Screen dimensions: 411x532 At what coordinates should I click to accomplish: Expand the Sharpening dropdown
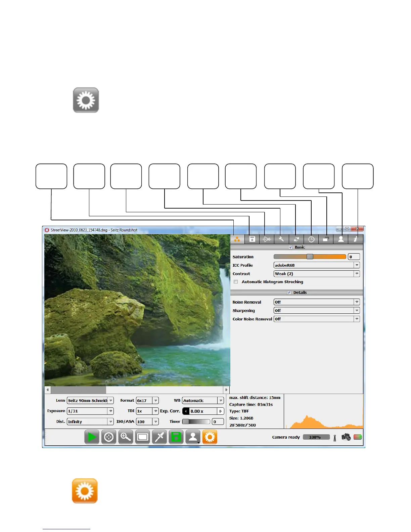point(317,310)
